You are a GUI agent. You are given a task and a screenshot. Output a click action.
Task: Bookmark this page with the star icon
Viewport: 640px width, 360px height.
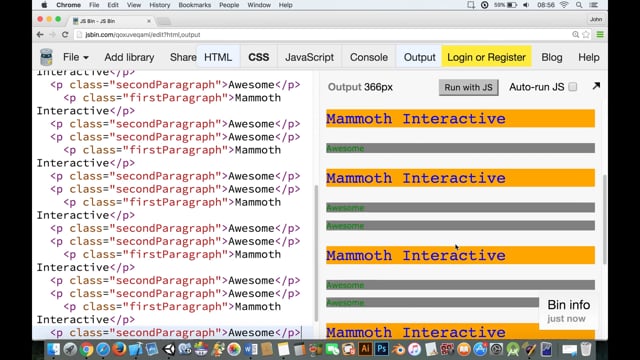point(586,35)
